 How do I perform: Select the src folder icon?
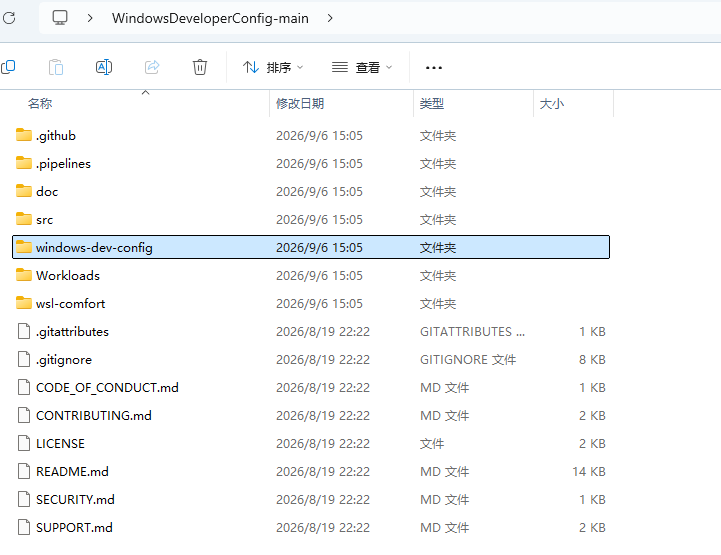24,219
